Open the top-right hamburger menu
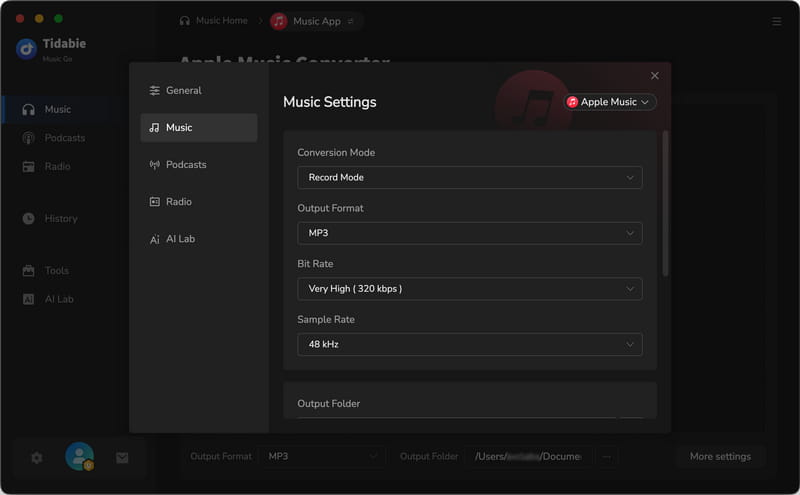This screenshot has height=495, width=800. [x=776, y=21]
